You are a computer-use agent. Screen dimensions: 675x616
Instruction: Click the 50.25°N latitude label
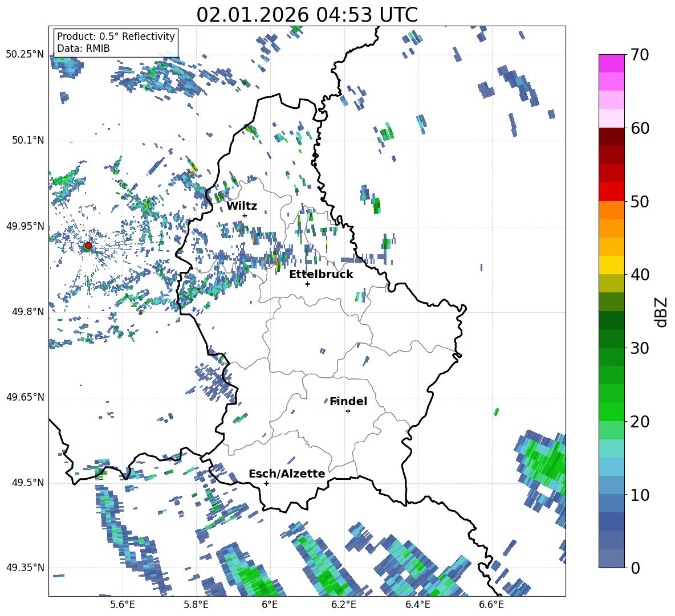[x=25, y=55]
